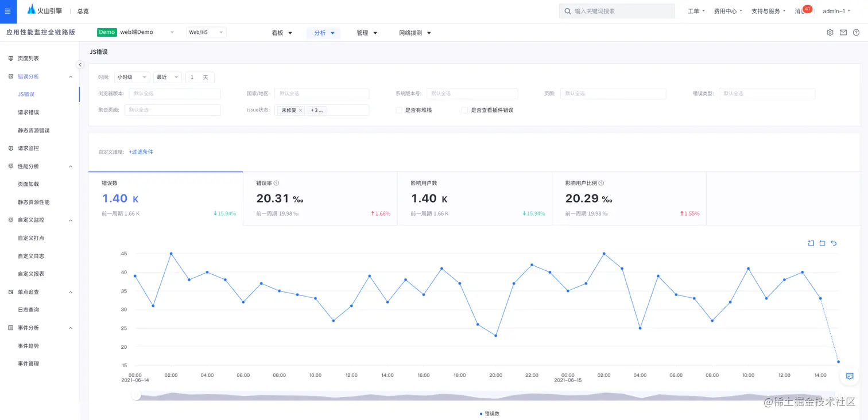This screenshot has height=420, width=868.
Task: Click the 火山引擎 logo
Action: (45, 11)
